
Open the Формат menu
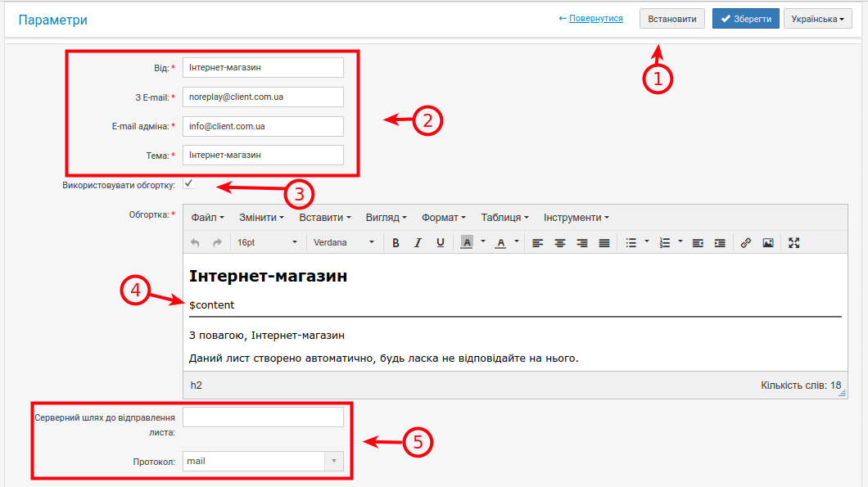(443, 218)
